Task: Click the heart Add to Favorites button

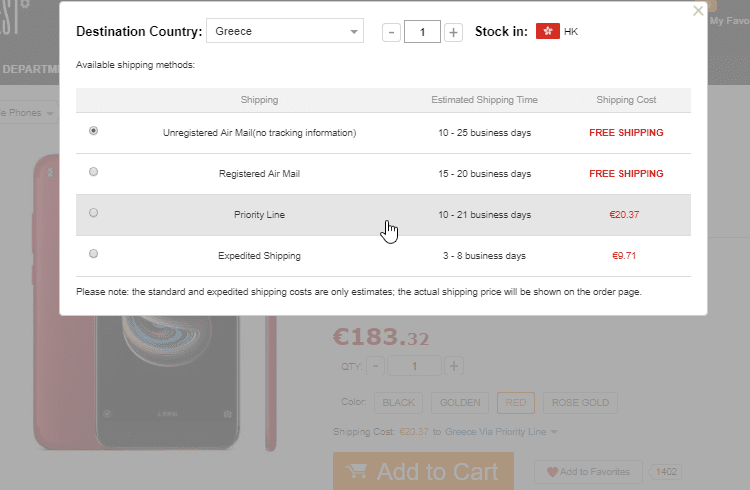Action: (587, 472)
